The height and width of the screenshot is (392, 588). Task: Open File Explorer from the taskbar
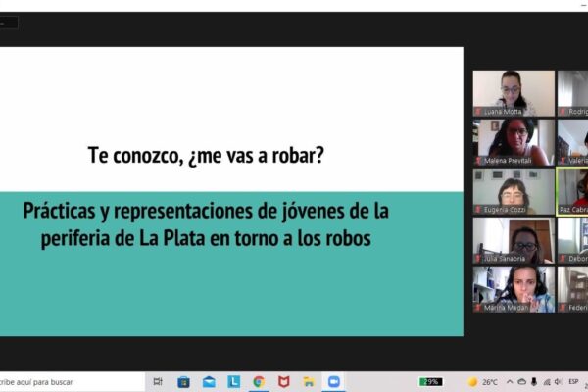(309, 382)
